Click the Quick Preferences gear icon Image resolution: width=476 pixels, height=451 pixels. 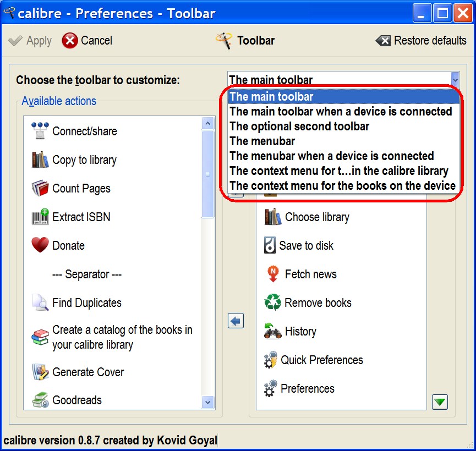coord(271,360)
